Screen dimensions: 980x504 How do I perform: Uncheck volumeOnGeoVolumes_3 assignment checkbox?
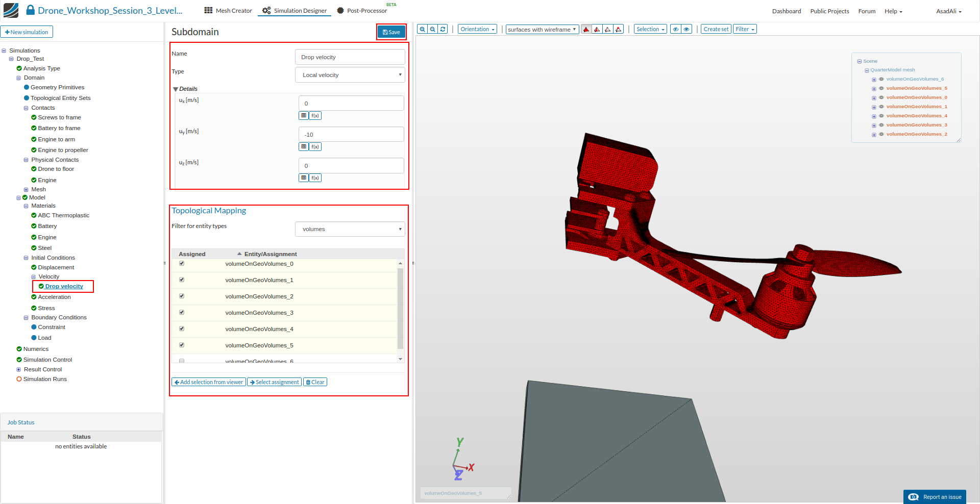point(182,313)
